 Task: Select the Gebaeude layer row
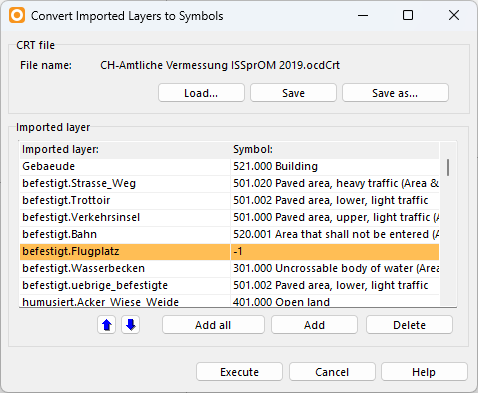229,166
